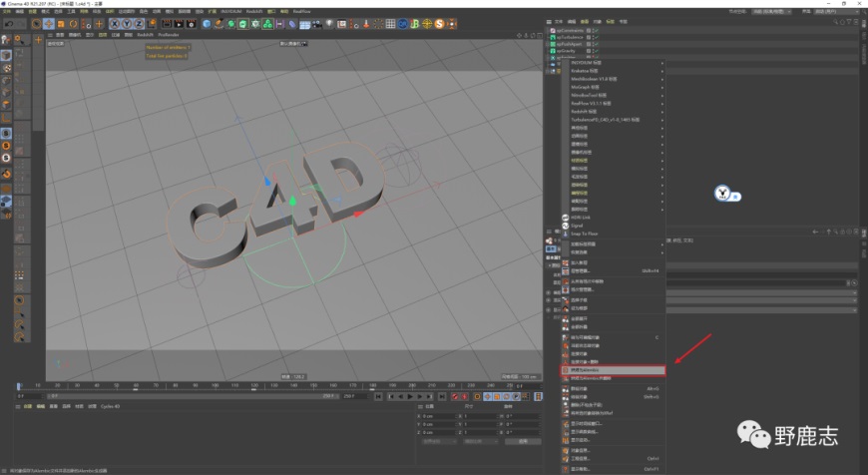Jump to the animation end frame
868x475 pixels.
[442, 396]
